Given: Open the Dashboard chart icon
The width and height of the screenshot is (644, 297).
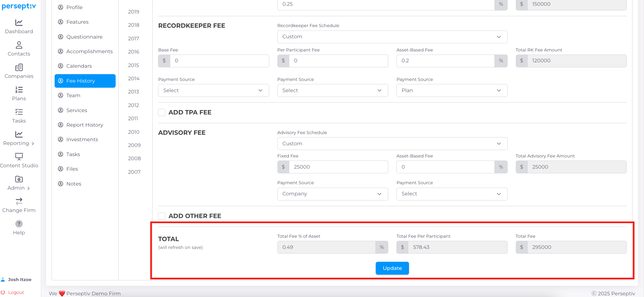Looking at the screenshot, I should click(x=19, y=23).
